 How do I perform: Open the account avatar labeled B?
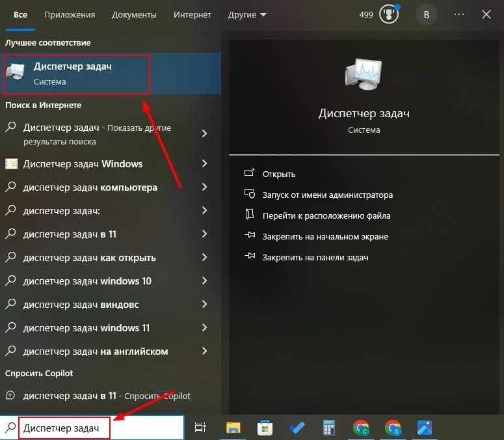427,14
